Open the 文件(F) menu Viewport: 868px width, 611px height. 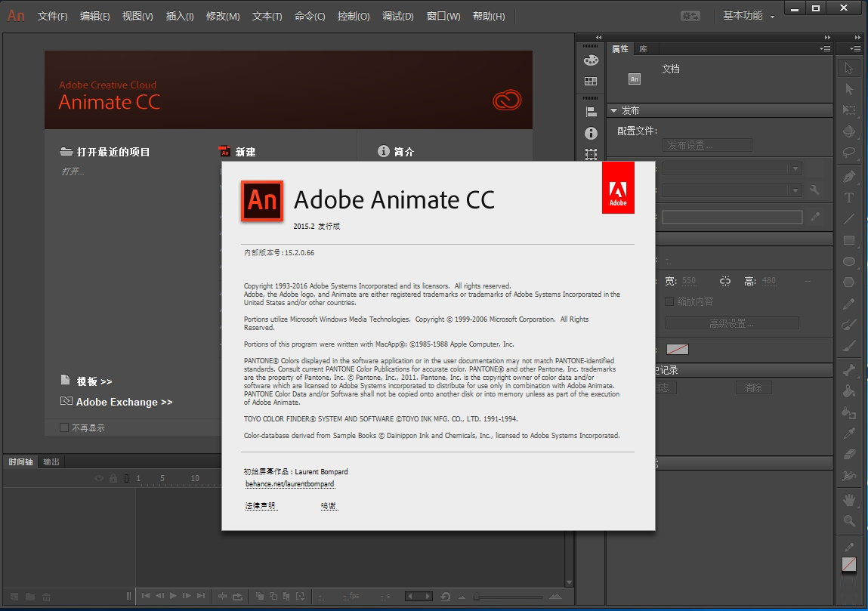(x=53, y=16)
